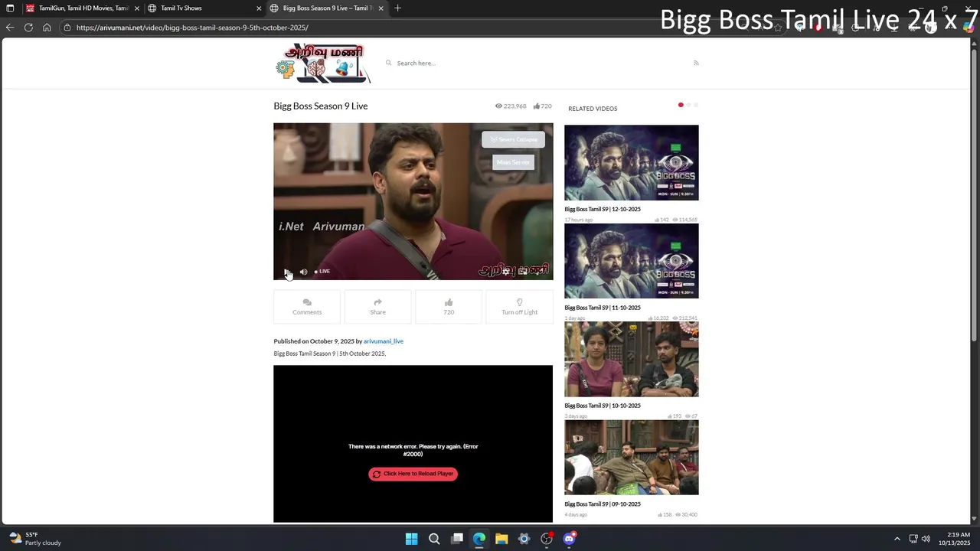Image resolution: width=980 pixels, height=551 pixels.
Task: Open the weather widget showing 55°F
Action: 34,539
